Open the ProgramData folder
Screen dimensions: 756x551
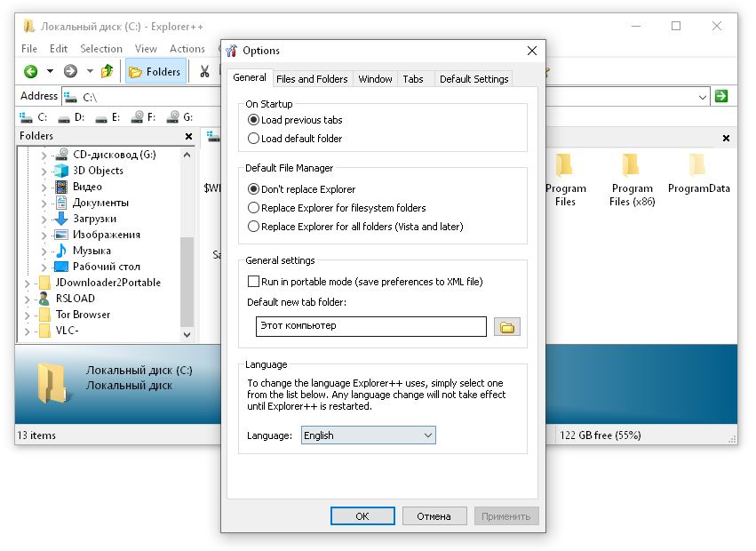point(698,173)
